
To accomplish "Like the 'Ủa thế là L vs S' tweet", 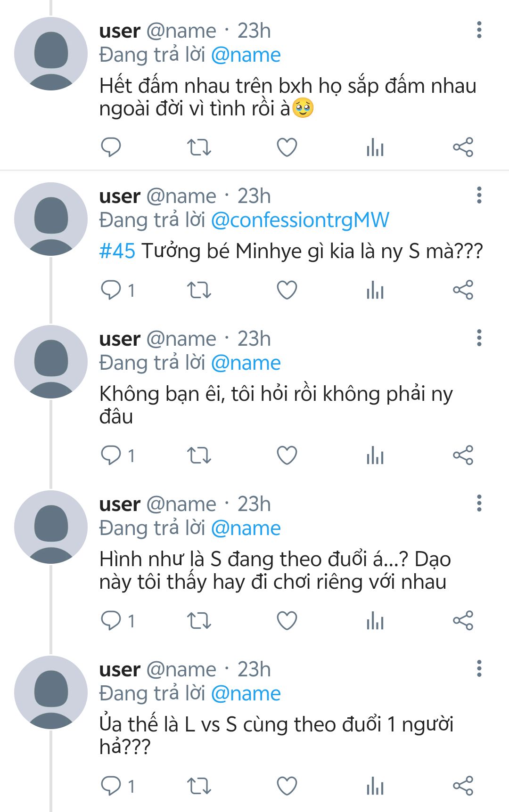I will pos(287,786).
